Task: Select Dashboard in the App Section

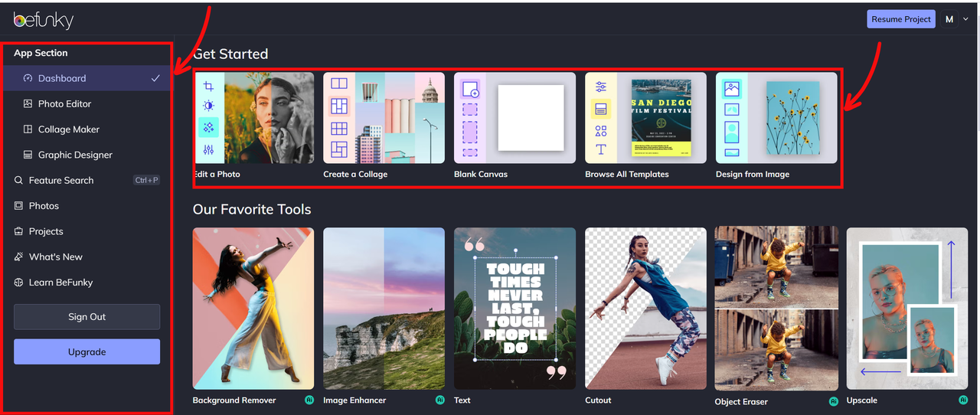Action: coord(86,78)
